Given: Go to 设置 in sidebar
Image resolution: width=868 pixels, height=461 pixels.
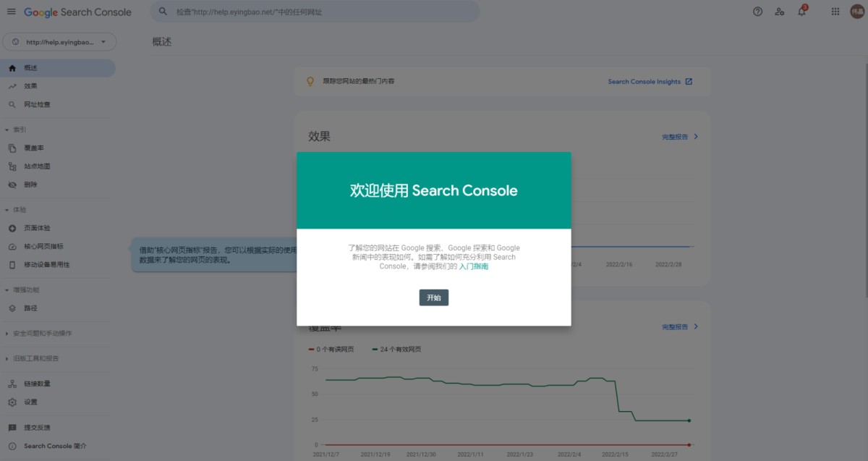Looking at the screenshot, I should pos(58,402).
